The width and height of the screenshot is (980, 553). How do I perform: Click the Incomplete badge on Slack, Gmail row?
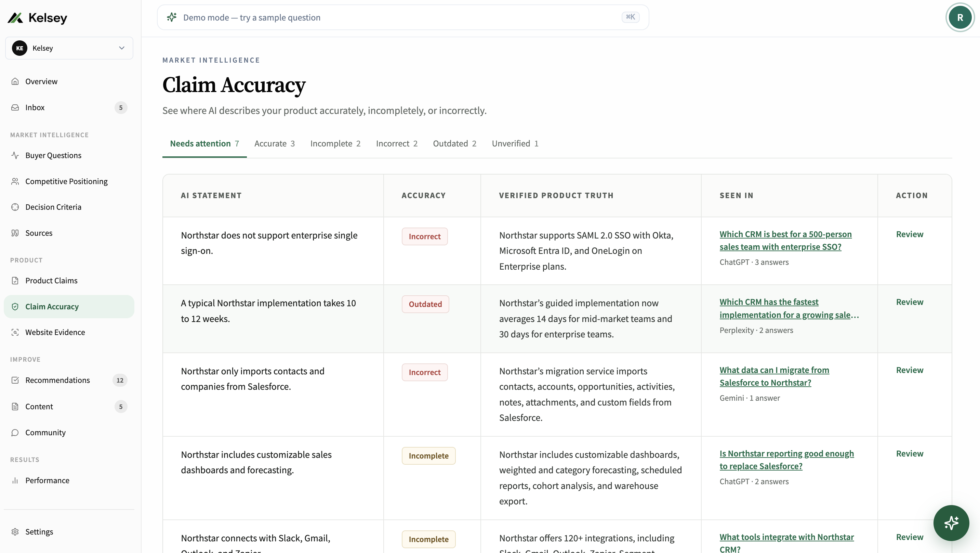[428, 539]
